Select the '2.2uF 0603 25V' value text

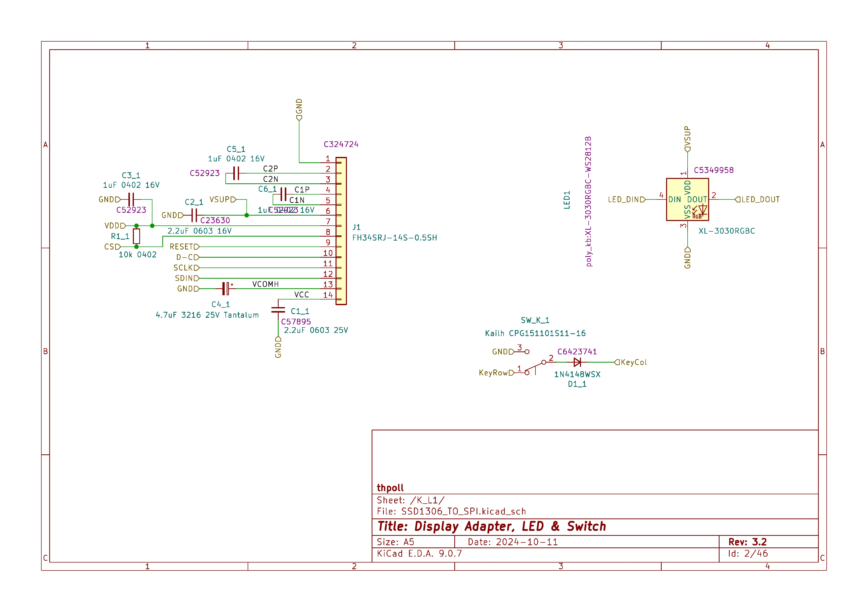pyautogui.click(x=316, y=330)
